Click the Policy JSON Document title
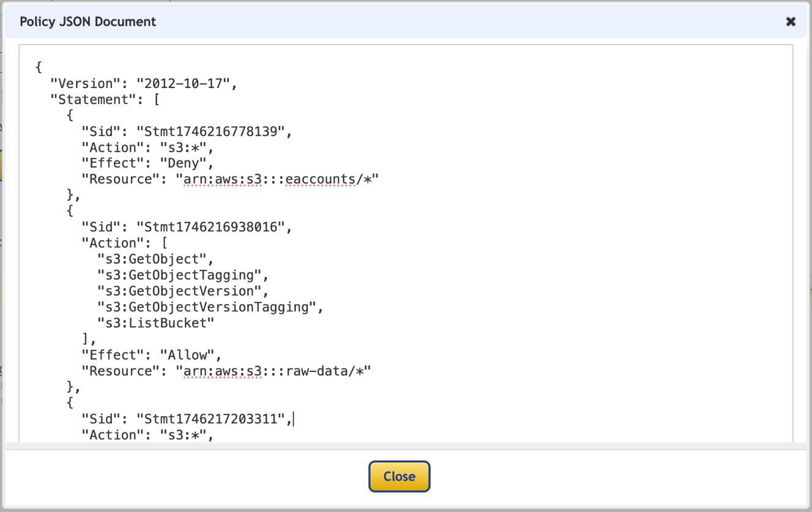Viewport: 812px width, 512px height. coord(88,22)
